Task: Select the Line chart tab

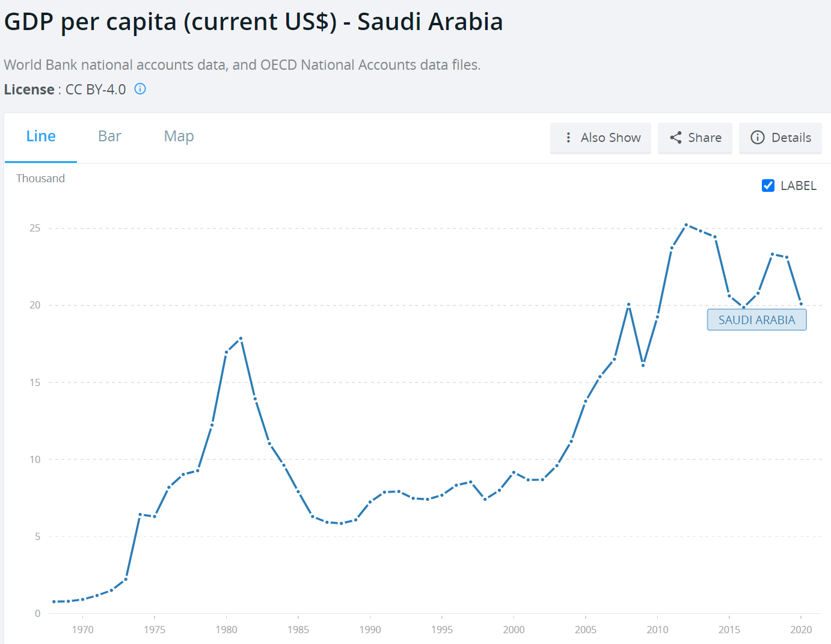Action: click(x=41, y=136)
